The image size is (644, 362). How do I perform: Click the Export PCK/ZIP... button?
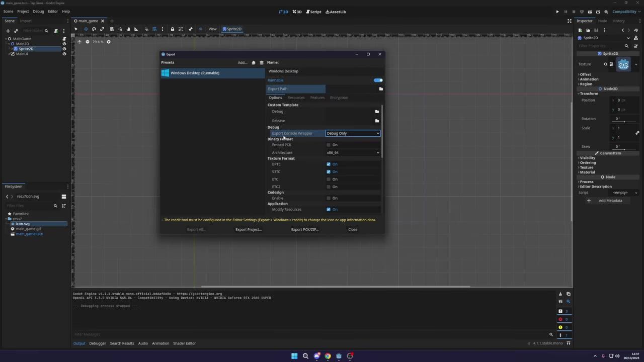tap(305, 230)
